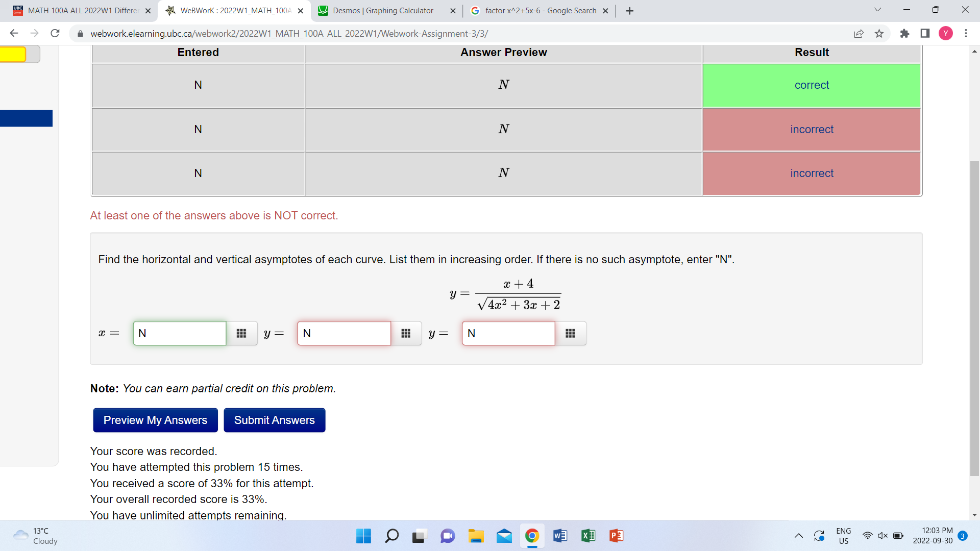Open virtual keyboard for the last y field
This screenshot has height=551, width=980.
coord(570,333)
